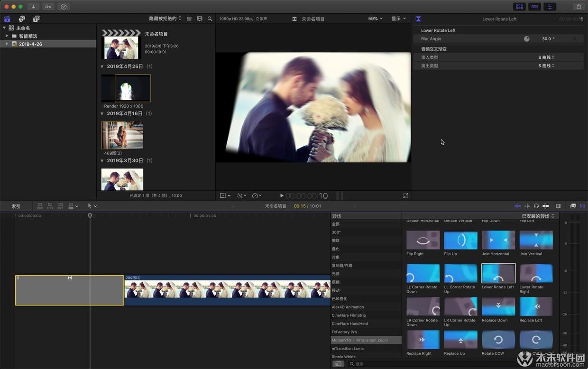The height and width of the screenshot is (369, 588).
Task: Collapse the 2019年4月25日 date group
Action: 102,66
